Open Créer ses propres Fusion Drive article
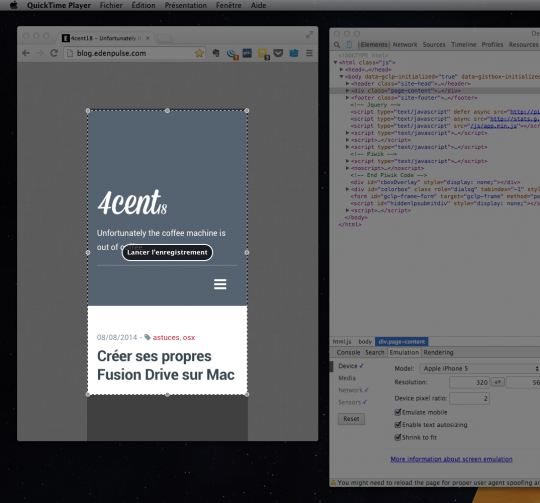540x503 pixels. [166, 365]
